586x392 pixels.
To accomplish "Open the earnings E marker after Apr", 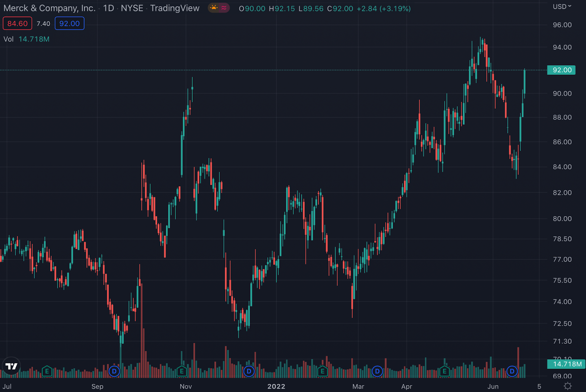I will pos(445,371).
